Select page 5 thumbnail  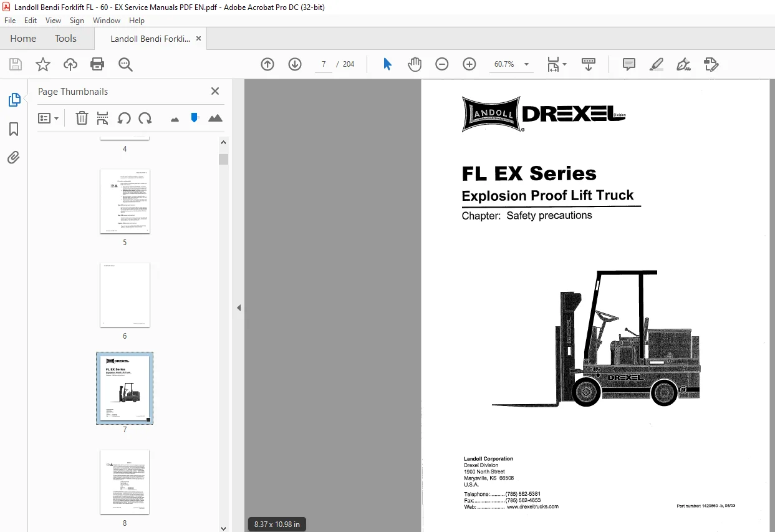[125, 201]
